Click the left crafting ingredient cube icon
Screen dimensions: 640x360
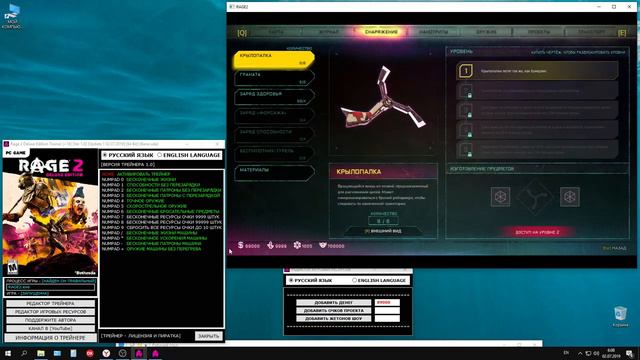[x=500, y=197]
